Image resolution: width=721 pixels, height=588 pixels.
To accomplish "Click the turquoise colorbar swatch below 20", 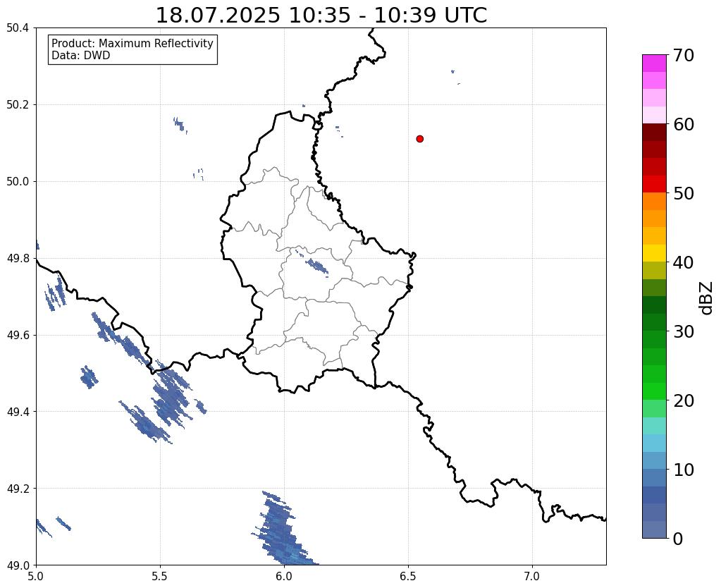I will (x=654, y=426).
